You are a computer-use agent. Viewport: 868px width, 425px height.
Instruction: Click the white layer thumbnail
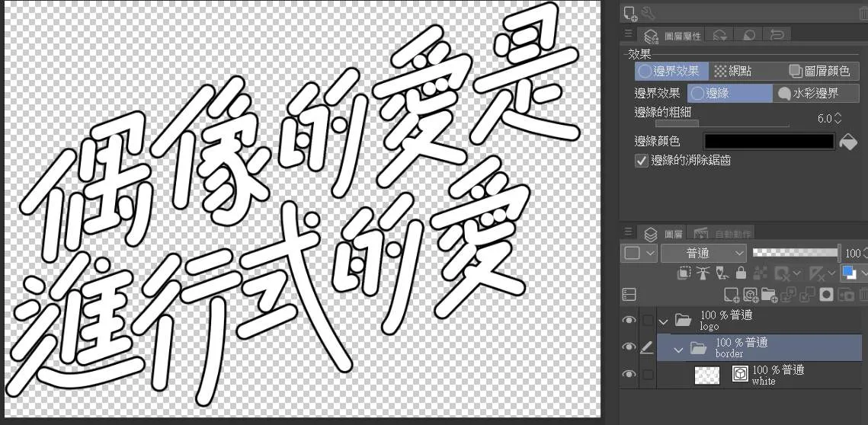point(707,375)
